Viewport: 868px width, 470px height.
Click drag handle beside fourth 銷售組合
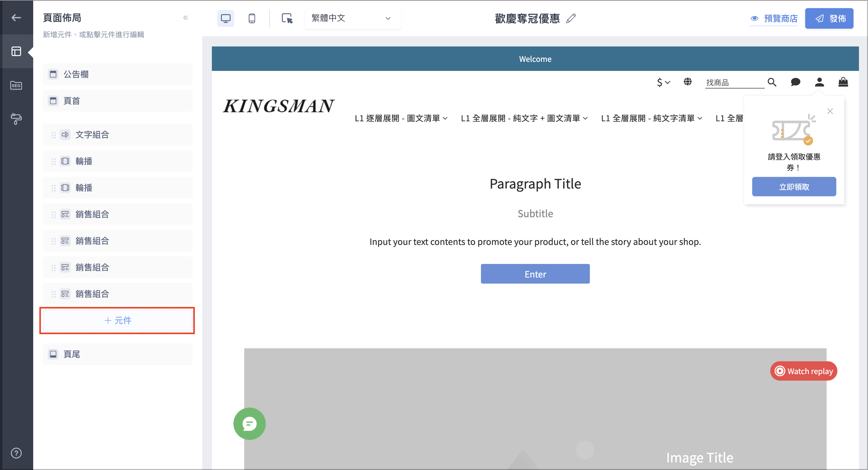pos(54,294)
